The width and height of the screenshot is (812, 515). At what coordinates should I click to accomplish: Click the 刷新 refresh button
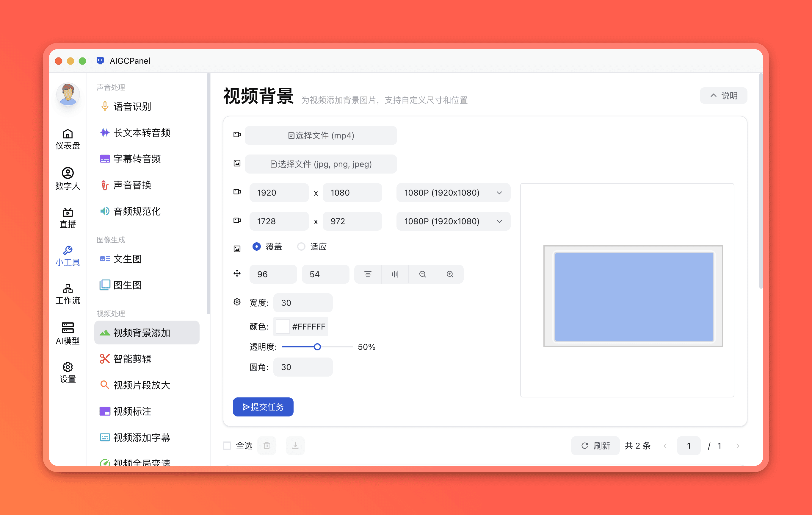(x=595, y=446)
